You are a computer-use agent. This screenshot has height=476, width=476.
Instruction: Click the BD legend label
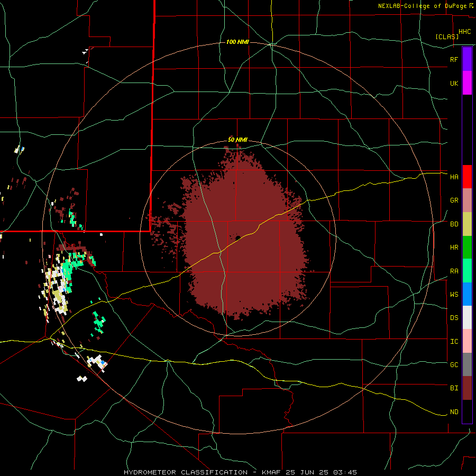[x=454, y=224]
